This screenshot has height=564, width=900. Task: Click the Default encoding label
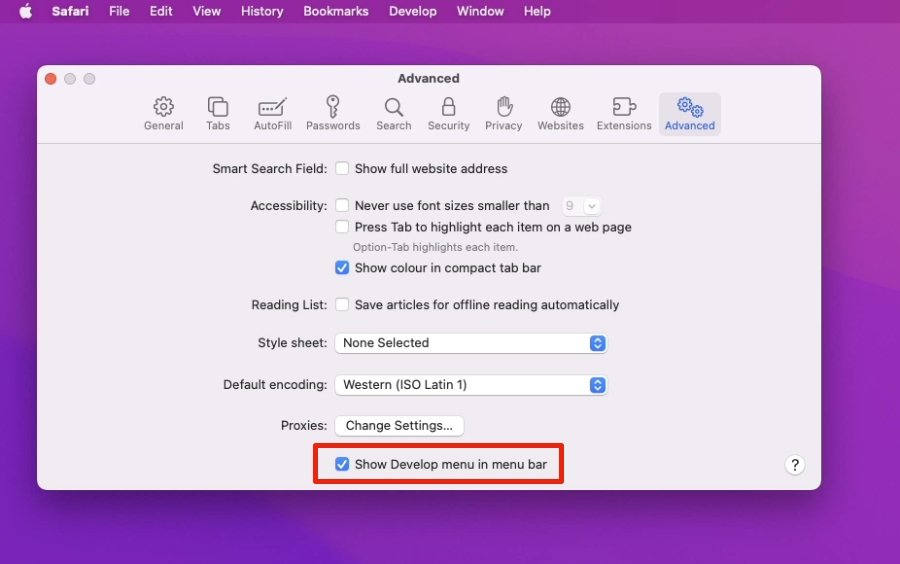pos(275,384)
